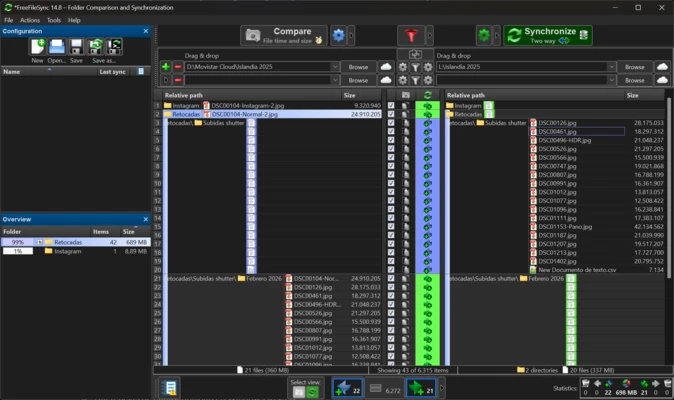Open dropdown of empty second right folder field
The image size is (674, 400).
(611, 80)
